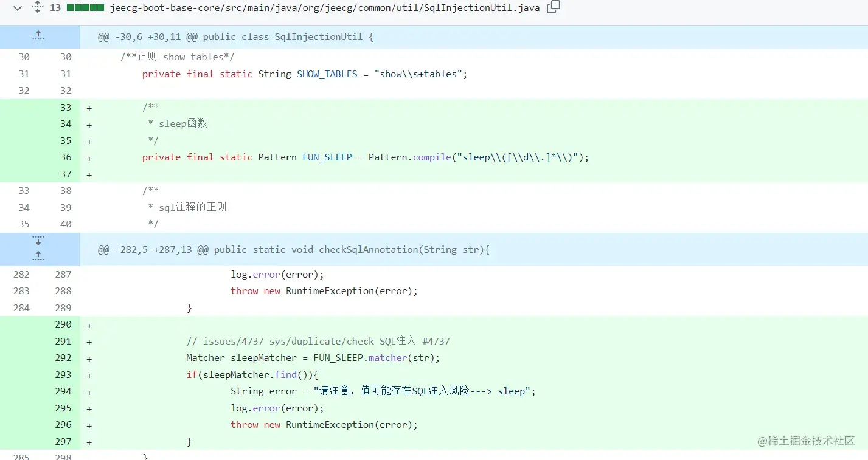Select new line number 294

(x=63, y=391)
